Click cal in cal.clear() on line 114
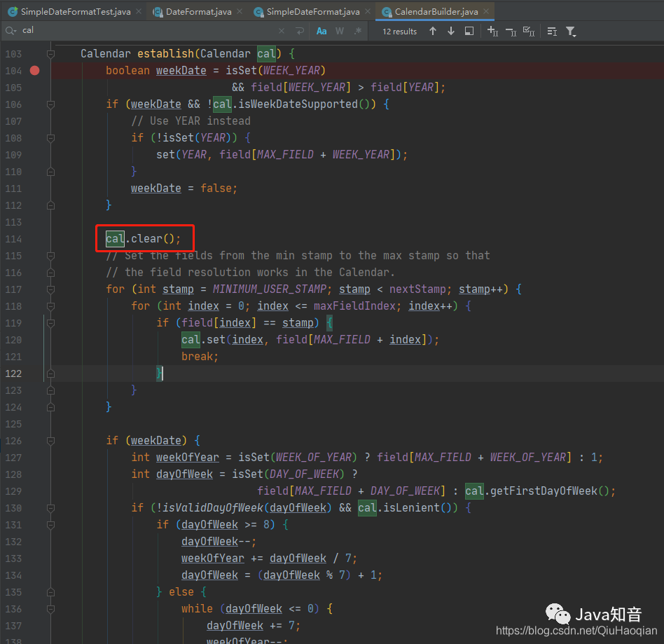 pyautogui.click(x=115, y=239)
